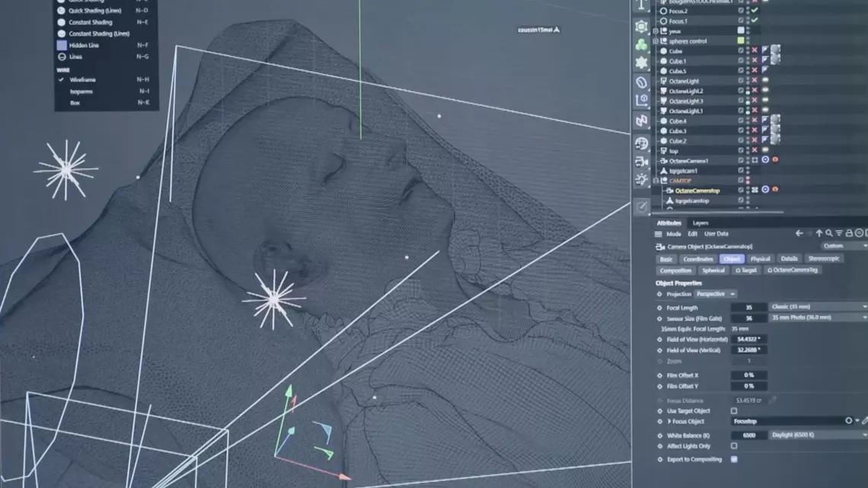Click the effector gear toolbar icon
The image size is (868, 488).
tap(641, 62)
